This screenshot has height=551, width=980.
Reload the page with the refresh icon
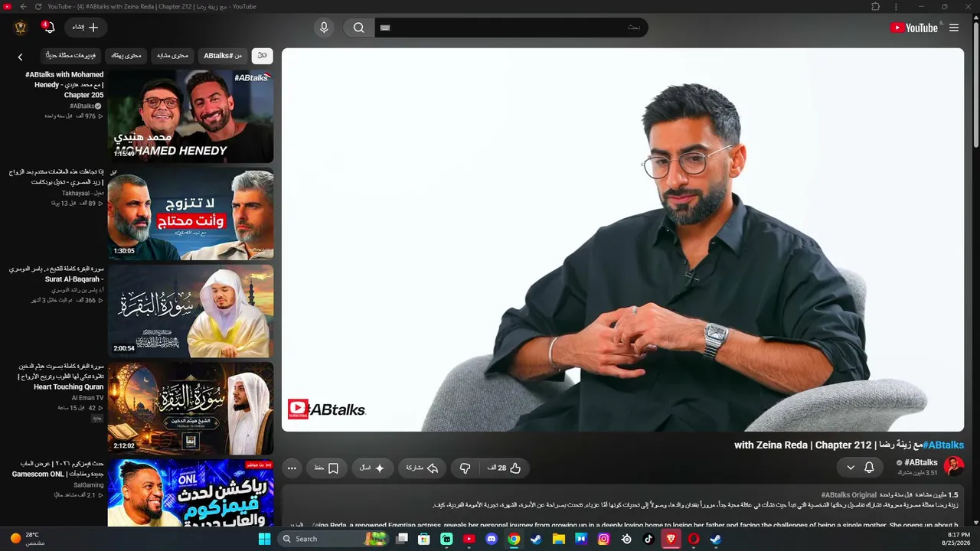coord(38,7)
